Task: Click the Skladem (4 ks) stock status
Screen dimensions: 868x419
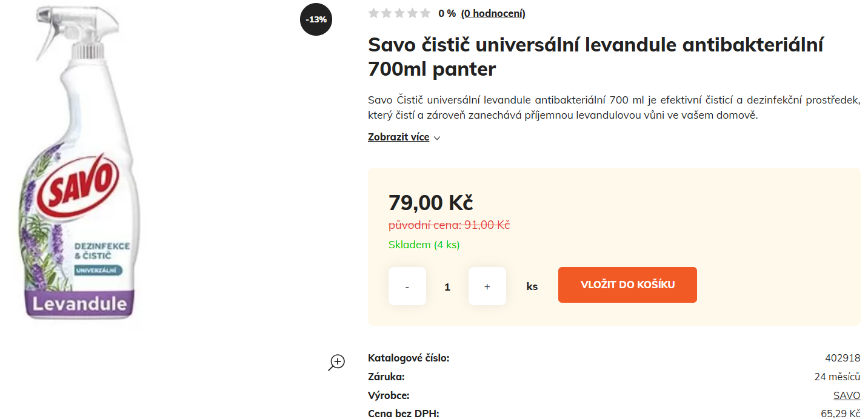Action: 424,245
